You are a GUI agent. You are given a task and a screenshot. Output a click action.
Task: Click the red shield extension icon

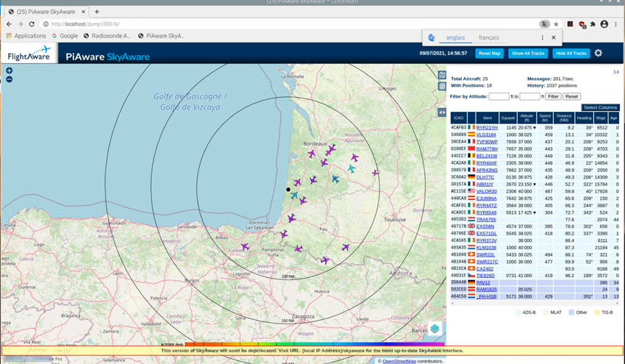[582, 24]
